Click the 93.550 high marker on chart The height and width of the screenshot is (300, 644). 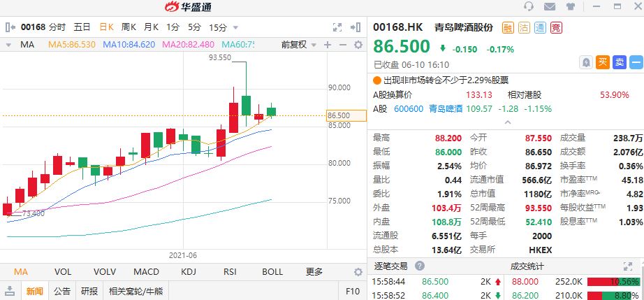[220, 57]
